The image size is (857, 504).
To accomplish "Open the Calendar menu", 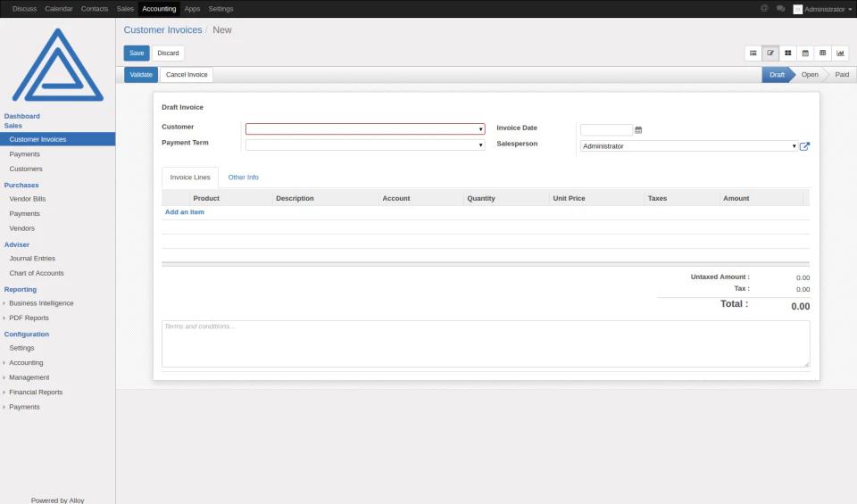I will click(59, 9).
